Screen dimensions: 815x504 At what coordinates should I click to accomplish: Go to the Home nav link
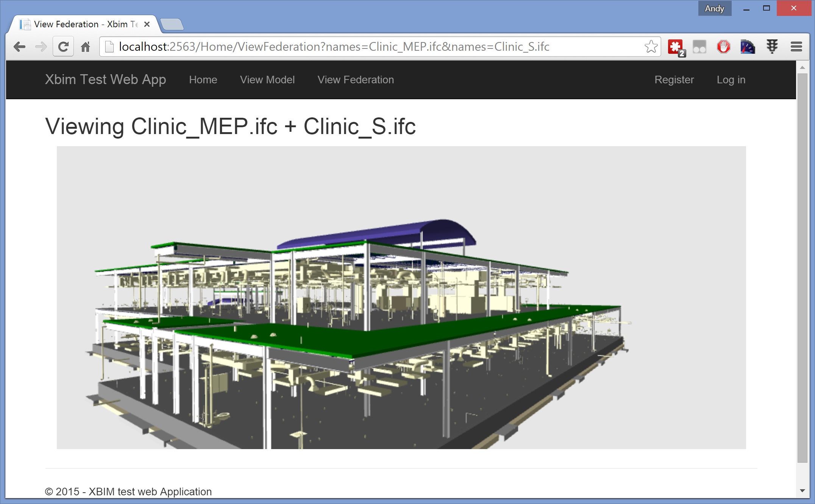click(203, 80)
